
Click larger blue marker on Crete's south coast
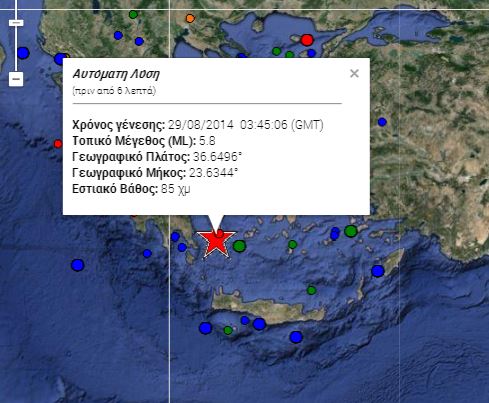coord(259,324)
